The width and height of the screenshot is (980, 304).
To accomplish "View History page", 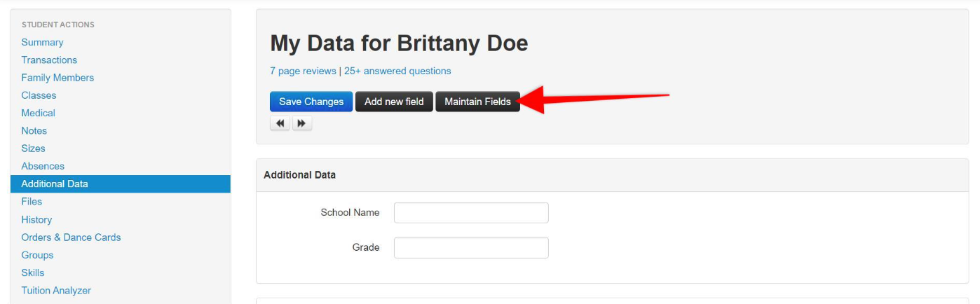I will tap(36, 220).
